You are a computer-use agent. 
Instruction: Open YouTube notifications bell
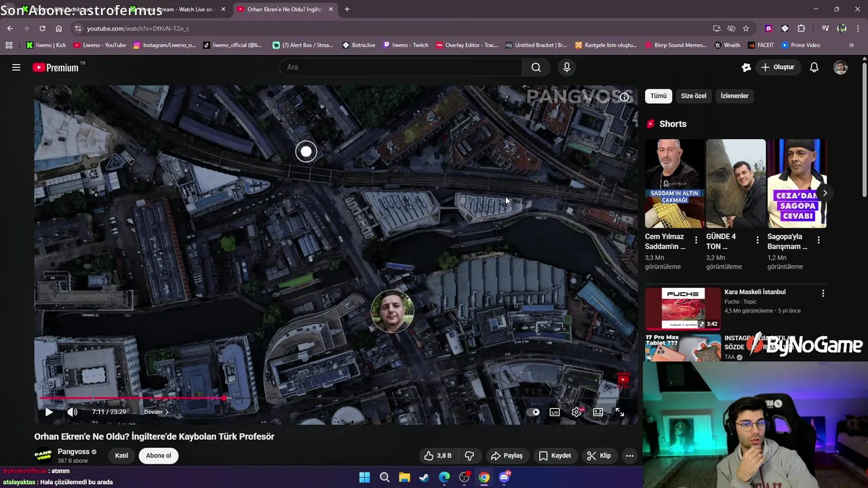[x=814, y=67]
